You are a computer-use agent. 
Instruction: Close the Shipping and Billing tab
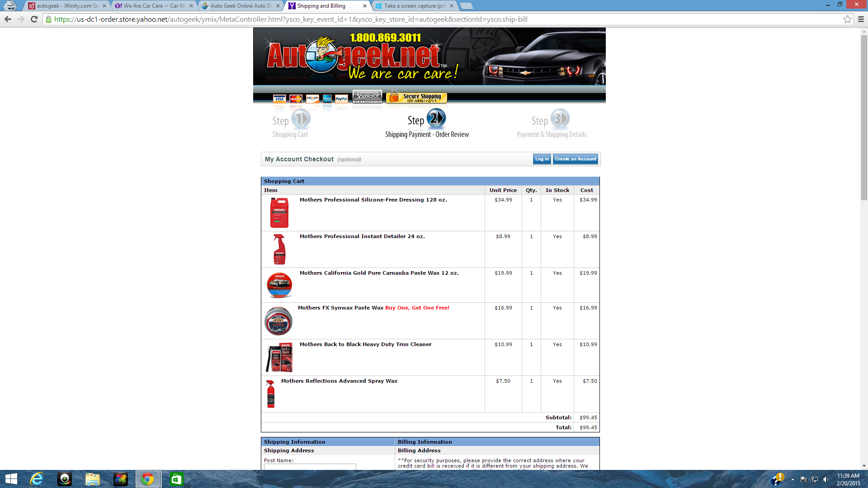click(365, 6)
